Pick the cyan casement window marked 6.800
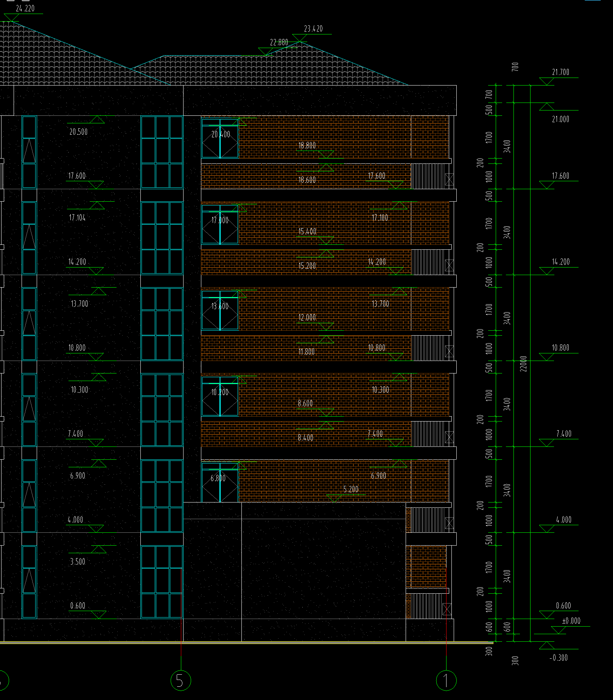The height and width of the screenshot is (700, 613). pos(220,482)
